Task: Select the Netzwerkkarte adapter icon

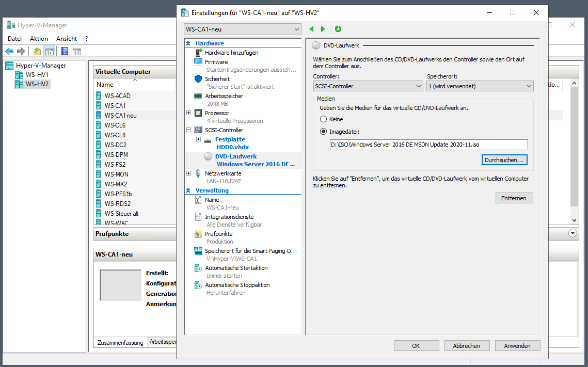Action: [x=198, y=173]
